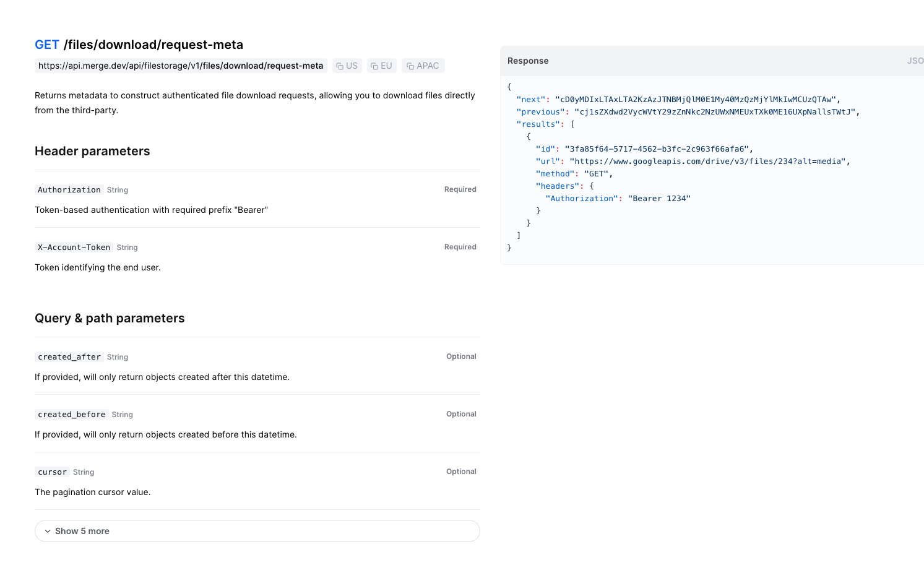Click the created_before parameter name
This screenshot has height=565, width=924.
coord(72,415)
